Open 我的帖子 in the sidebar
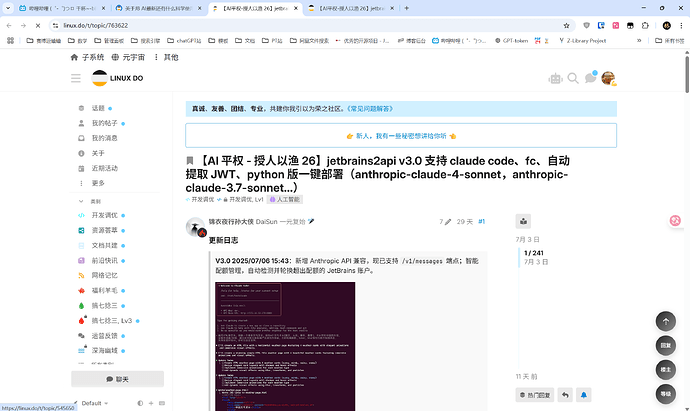Image resolution: width=690 pixels, height=411 pixels. (x=104, y=123)
